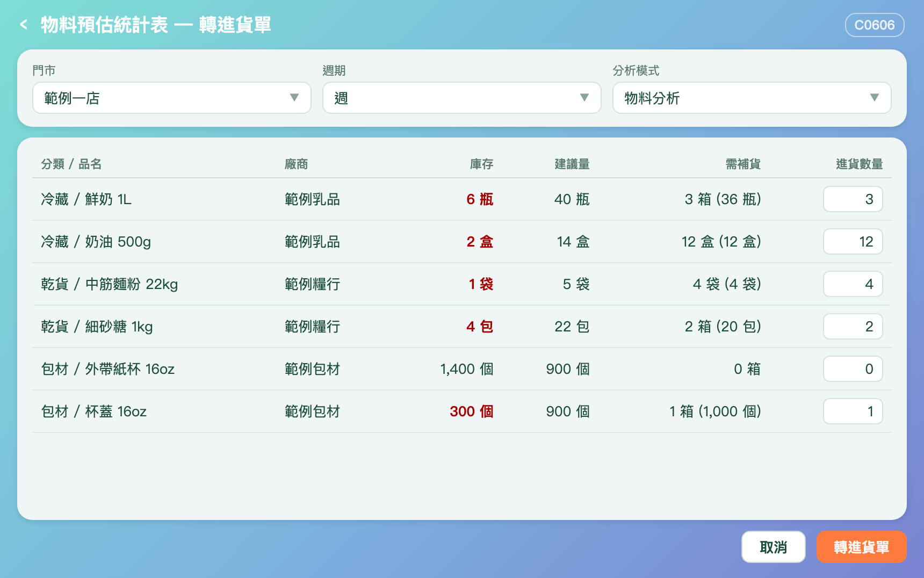Edit purchase quantity for 杯蓋 16oz
Viewport: 924px width, 578px height.
click(x=853, y=411)
